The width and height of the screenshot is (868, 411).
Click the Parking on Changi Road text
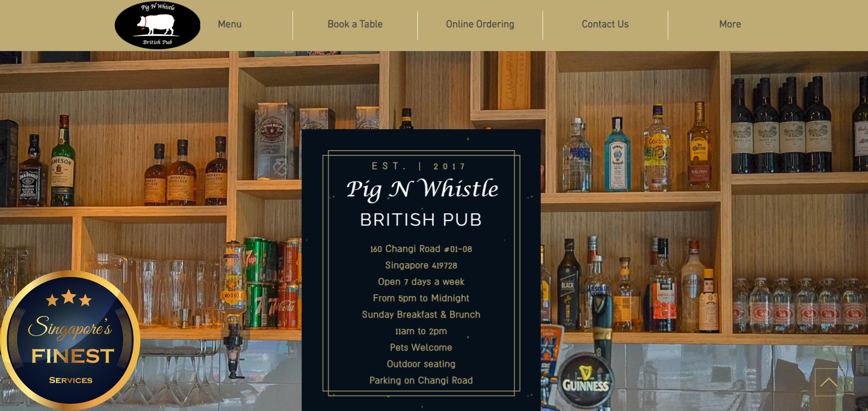click(x=421, y=380)
